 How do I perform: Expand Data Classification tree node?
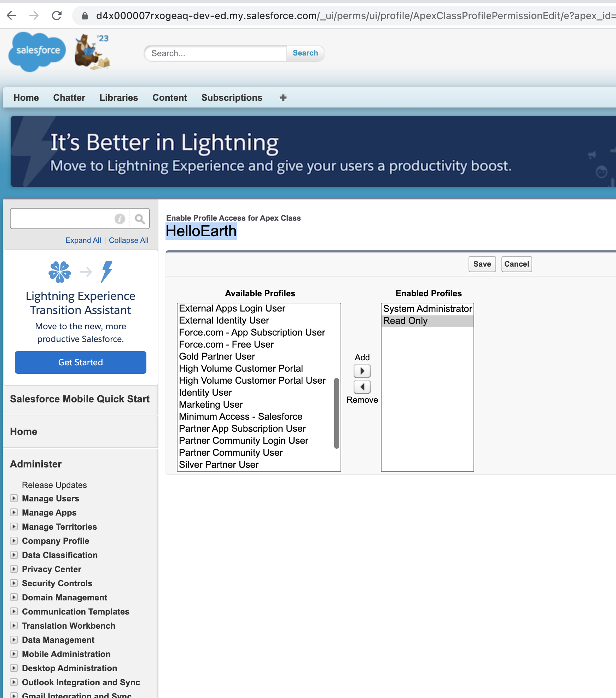coord(14,555)
